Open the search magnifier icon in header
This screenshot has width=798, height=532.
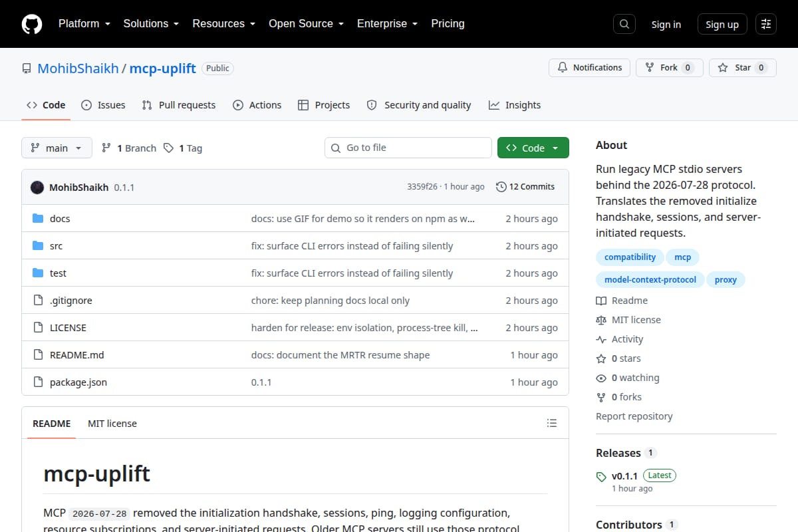[x=624, y=24]
